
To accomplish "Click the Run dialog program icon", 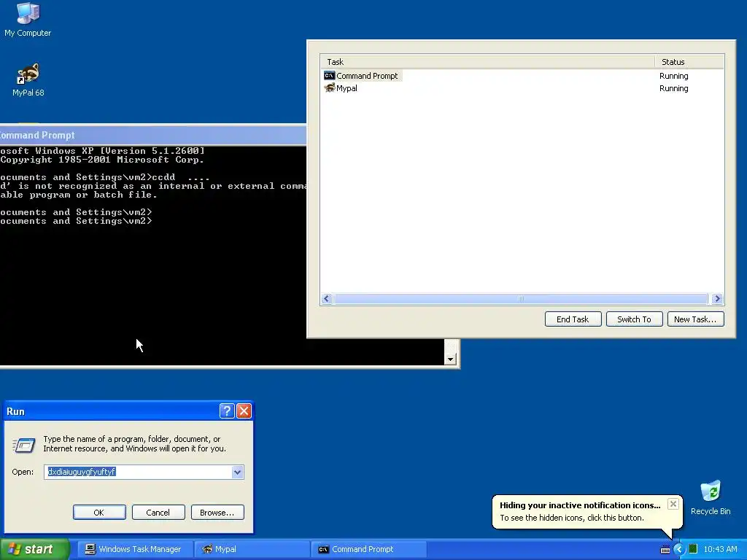I will 24,445.
